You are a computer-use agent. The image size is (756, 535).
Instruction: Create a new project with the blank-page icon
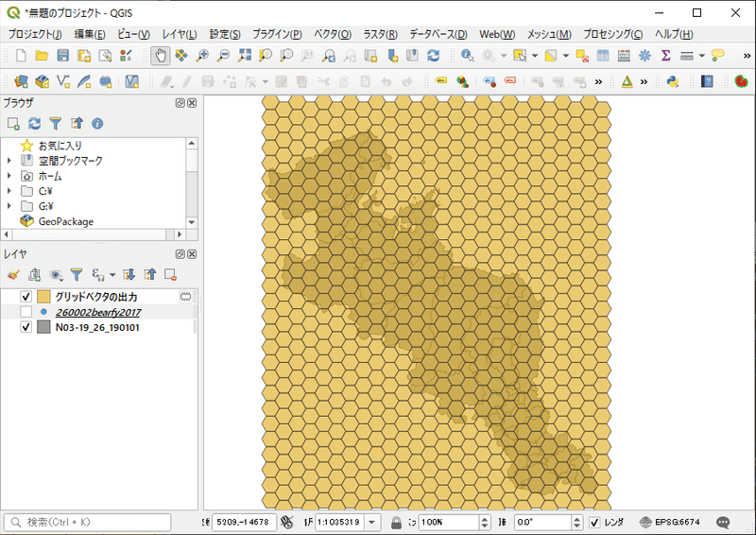tap(21, 56)
